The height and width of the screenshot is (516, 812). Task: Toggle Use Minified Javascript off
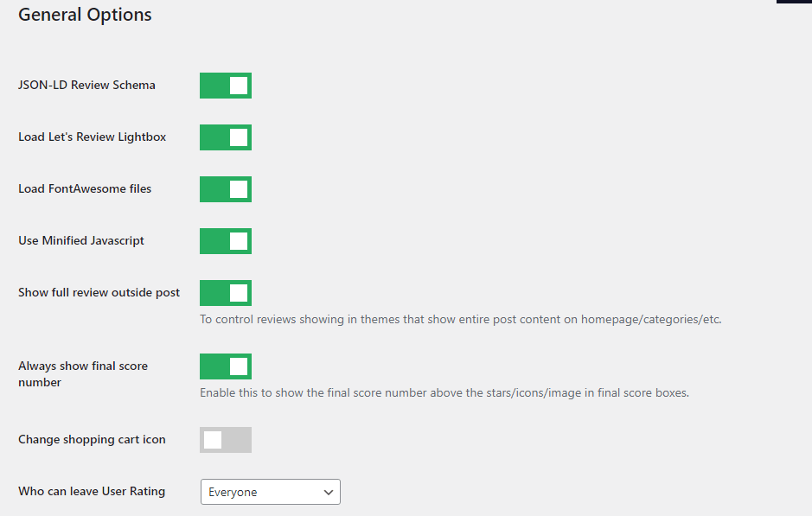click(x=225, y=241)
